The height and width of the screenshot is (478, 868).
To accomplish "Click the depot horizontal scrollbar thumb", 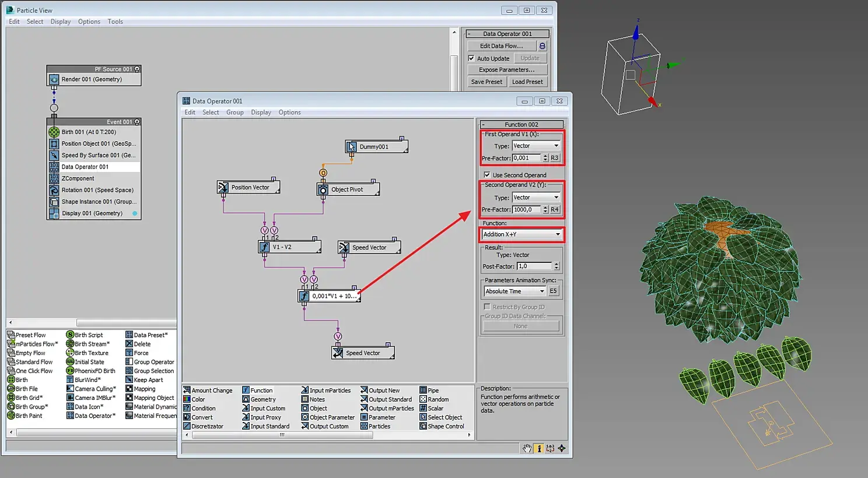I will tap(282, 435).
